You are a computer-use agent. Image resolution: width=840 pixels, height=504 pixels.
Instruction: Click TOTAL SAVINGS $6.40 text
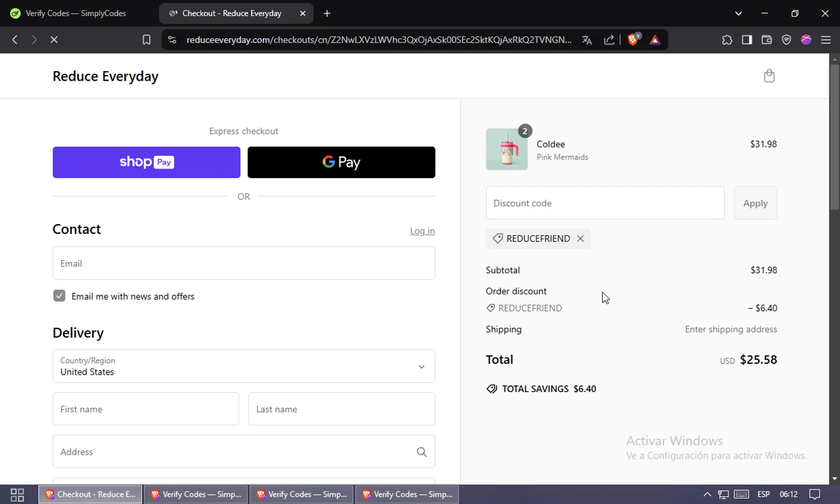point(549,389)
